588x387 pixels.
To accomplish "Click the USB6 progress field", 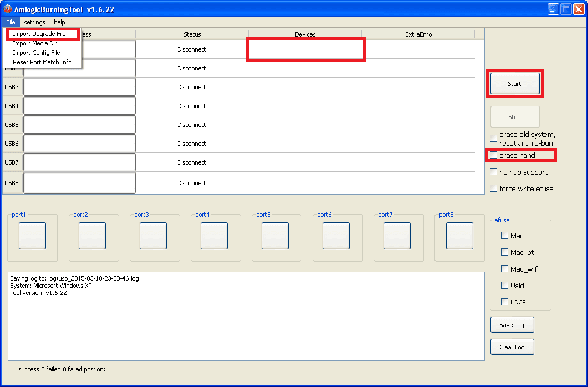I will click(x=79, y=143).
